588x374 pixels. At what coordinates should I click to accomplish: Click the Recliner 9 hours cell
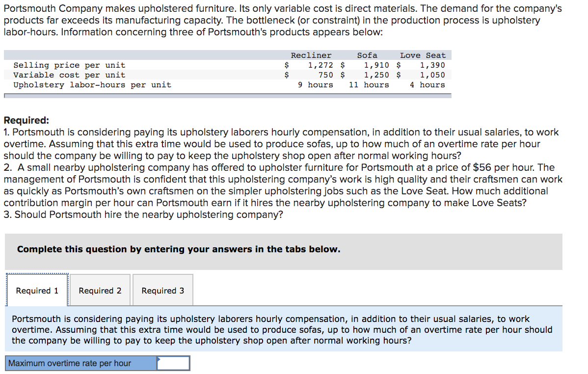coord(316,85)
